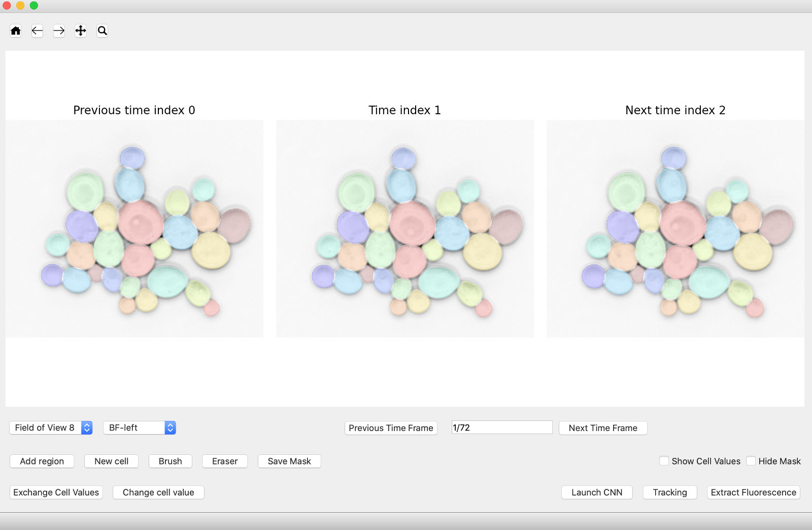812x530 pixels.
Task: Click the forward arrow toolbar icon
Action: click(59, 31)
